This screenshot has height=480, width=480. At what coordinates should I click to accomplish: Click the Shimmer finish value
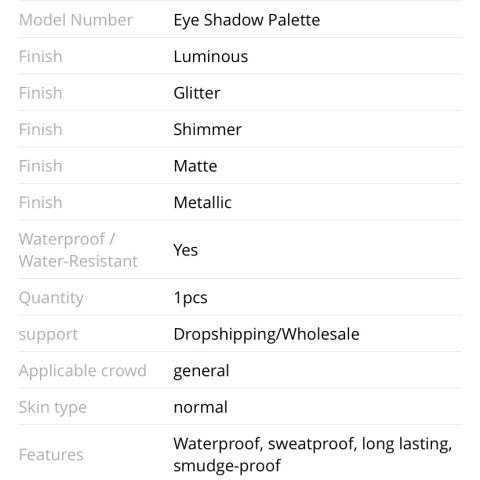coord(207,129)
